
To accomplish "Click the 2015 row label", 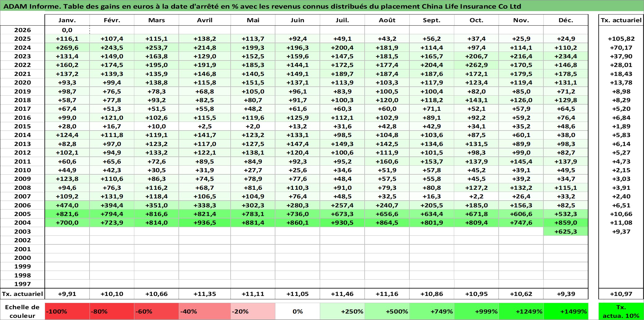I will pos(23,126).
